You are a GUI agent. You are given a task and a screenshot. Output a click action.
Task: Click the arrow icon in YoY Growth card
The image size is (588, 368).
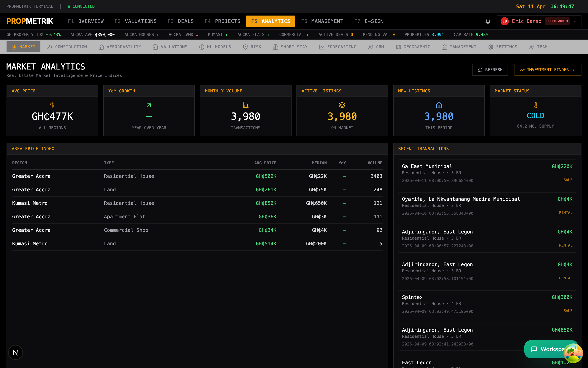[x=149, y=105]
